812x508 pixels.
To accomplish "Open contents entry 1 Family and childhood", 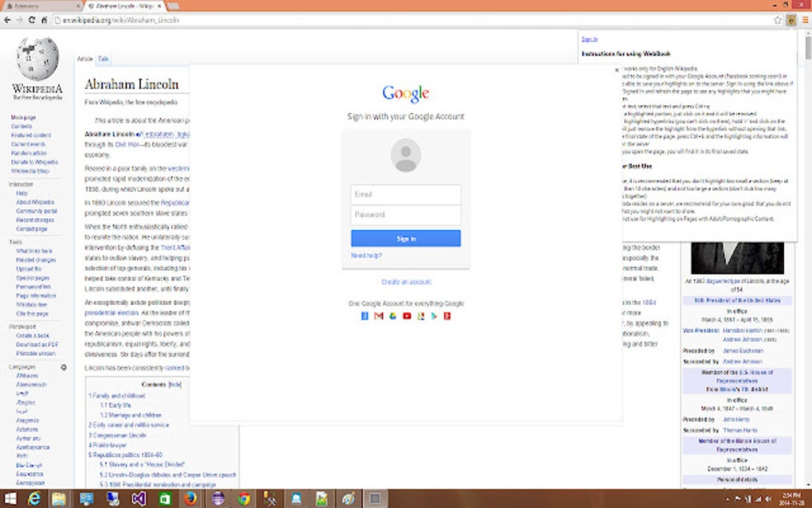I will [x=116, y=396].
